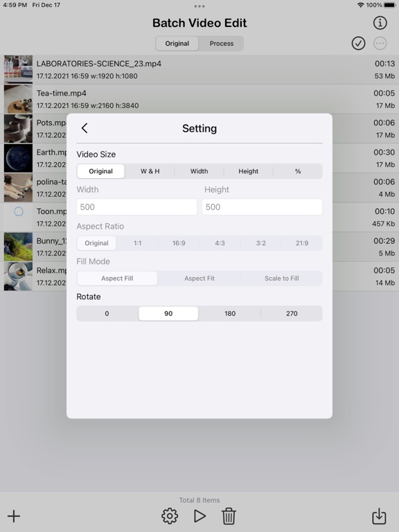Select Height video size option
The height and width of the screenshot is (532, 399).
(x=249, y=171)
